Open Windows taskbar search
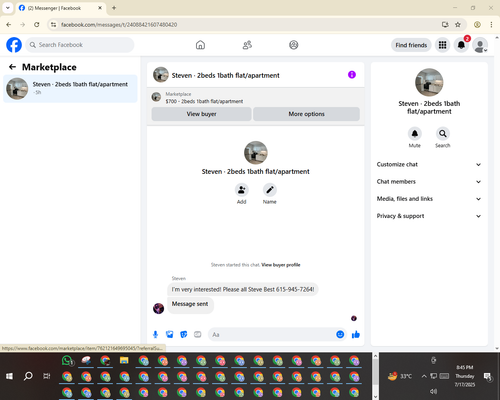The image size is (500, 400). click(x=28, y=376)
